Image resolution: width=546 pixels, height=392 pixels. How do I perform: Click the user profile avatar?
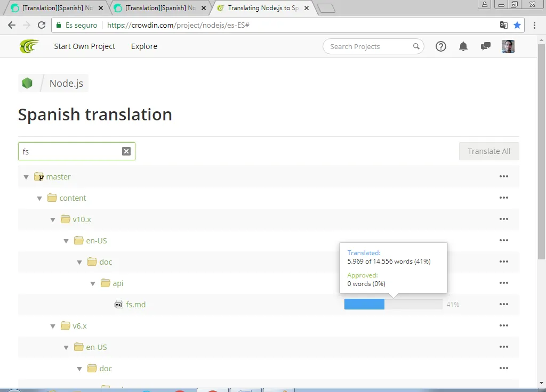[x=508, y=46]
